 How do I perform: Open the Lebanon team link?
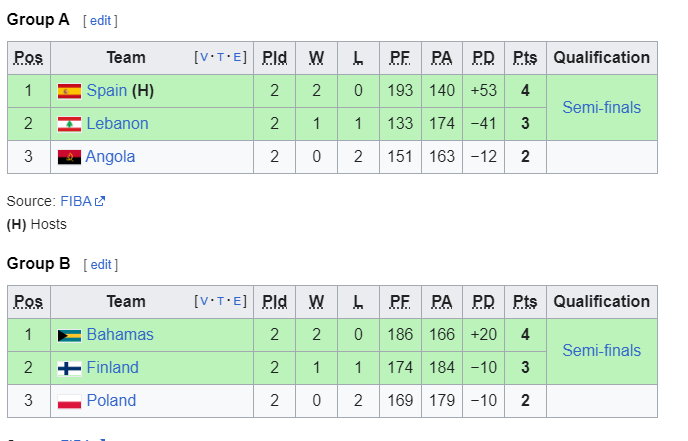coord(117,124)
